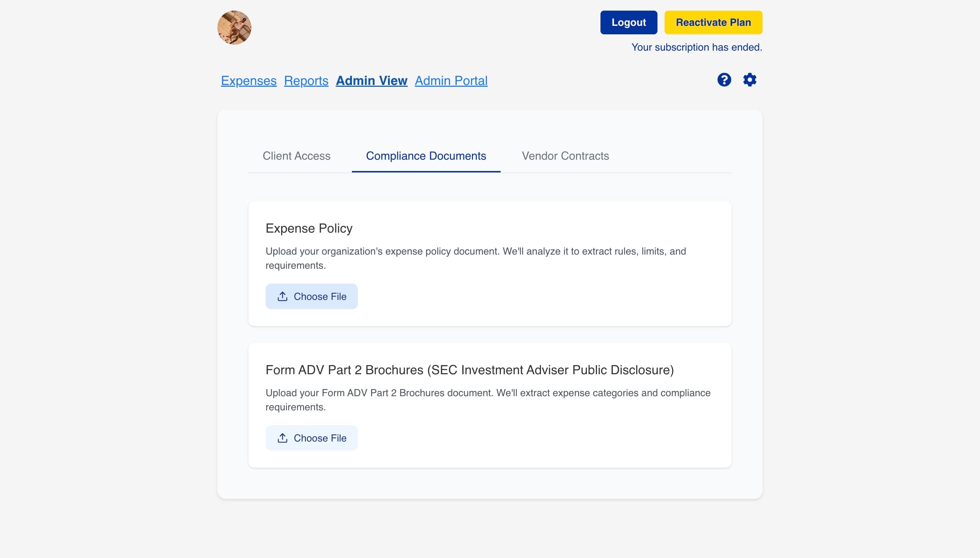Switch to the Vendor Contracts tab
The height and width of the screenshot is (558, 980).
(x=565, y=156)
